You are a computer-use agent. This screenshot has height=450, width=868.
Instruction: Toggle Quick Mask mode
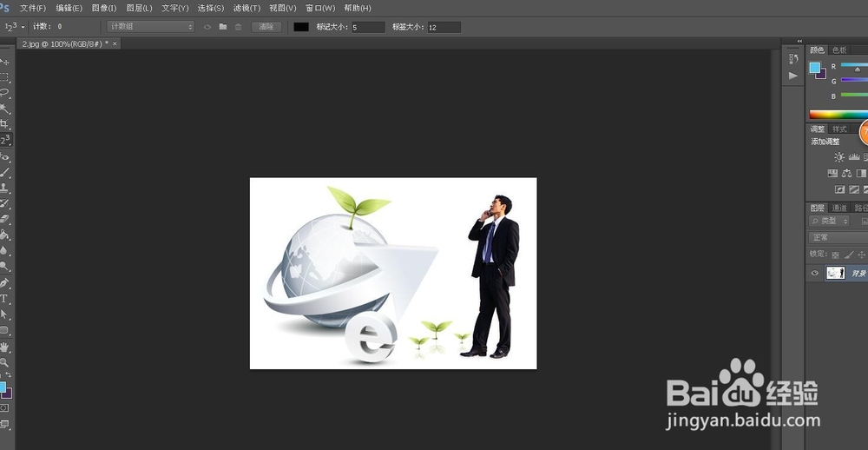(x=4, y=408)
